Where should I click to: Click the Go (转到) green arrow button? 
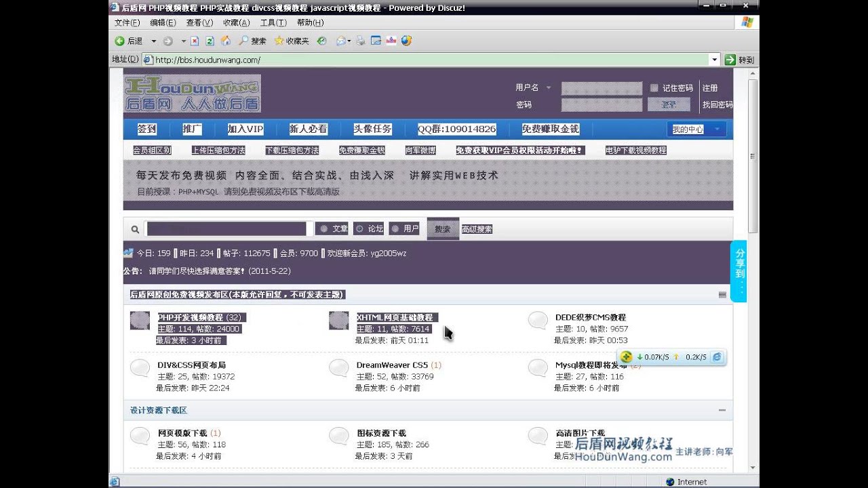739,60
